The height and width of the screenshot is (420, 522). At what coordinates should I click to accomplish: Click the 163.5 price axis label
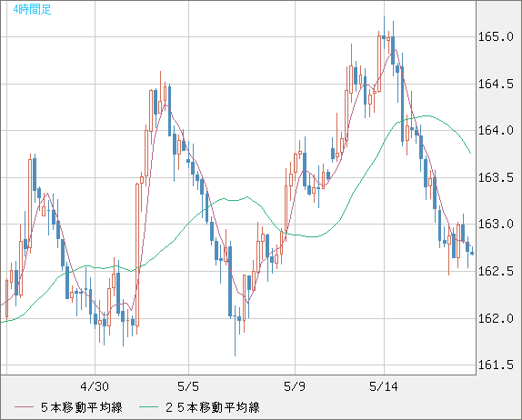(x=496, y=177)
